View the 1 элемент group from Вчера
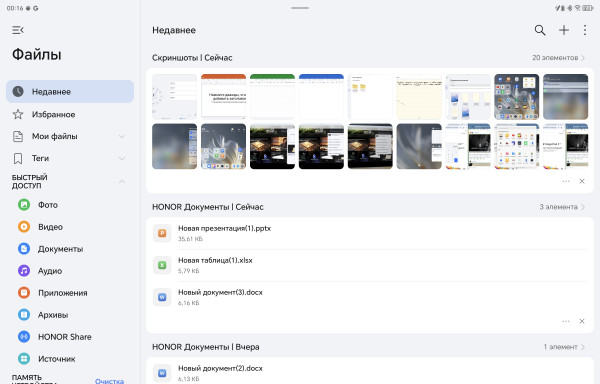This screenshot has height=384, width=600. click(x=564, y=347)
